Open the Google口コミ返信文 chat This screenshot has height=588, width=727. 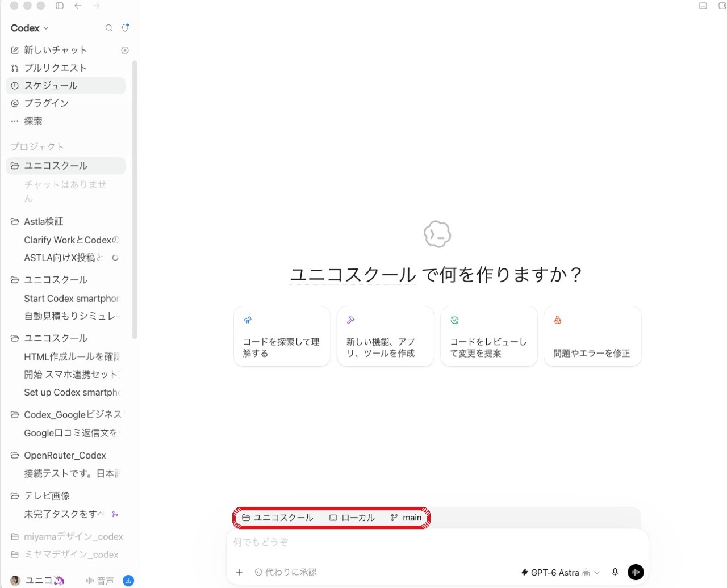click(72, 433)
